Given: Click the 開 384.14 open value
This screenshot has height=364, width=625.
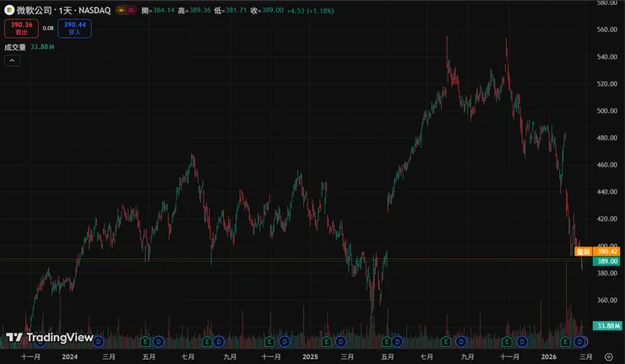Looking at the screenshot, I should (x=158, y=10).
